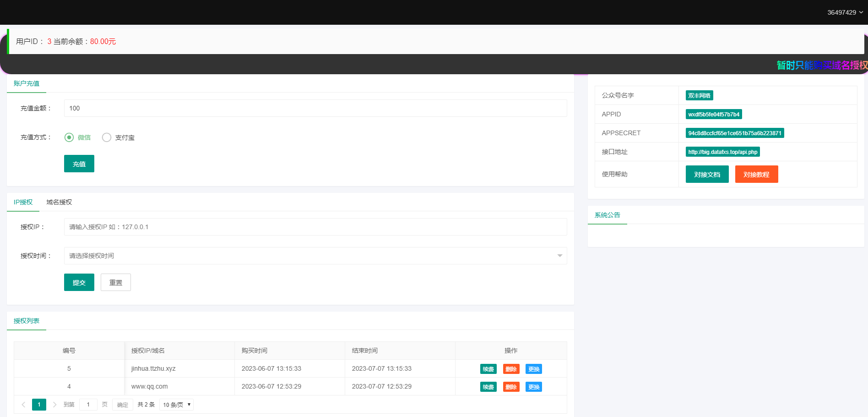Select the 微信 payment radio button
The image size is (868, 417).
tap(69, 137)
